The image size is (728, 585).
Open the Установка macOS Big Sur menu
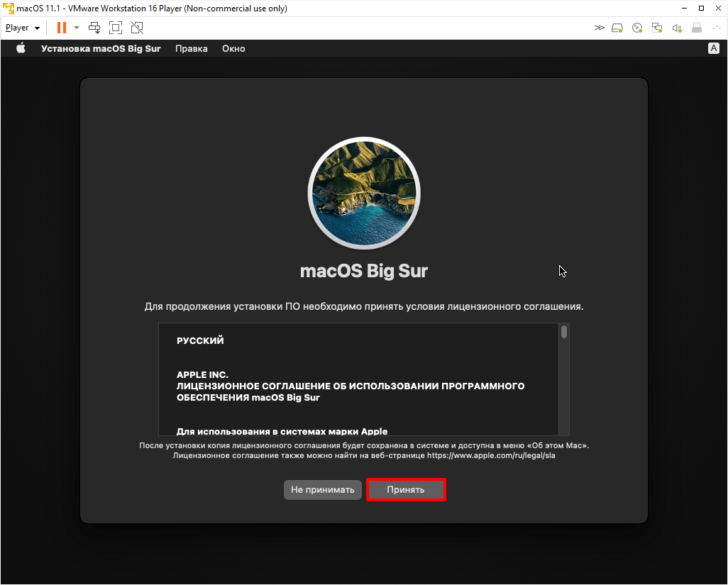tap(101, 49)
